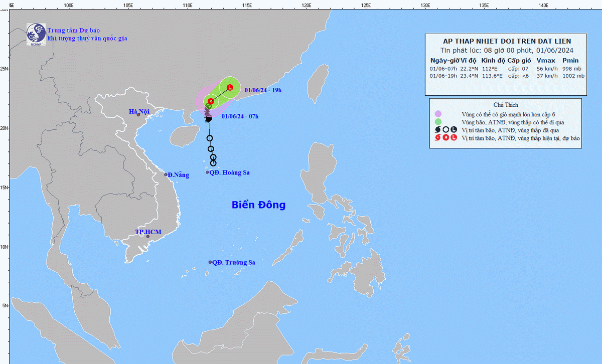602x364 pixels.
Task: Click the Hà Nội city marker dot
Action: coord(138,115)
